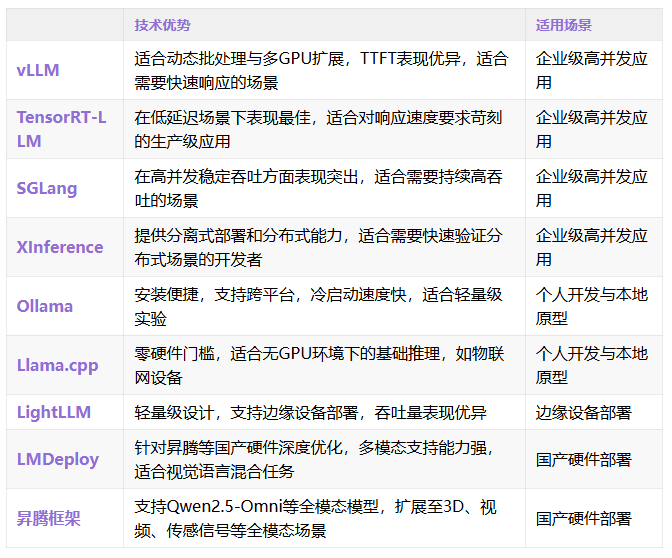Viewport: 672px width, 558px height.
Task: Click Llama.cpp description about 零硬件门槛
Action: click(319, 365)
